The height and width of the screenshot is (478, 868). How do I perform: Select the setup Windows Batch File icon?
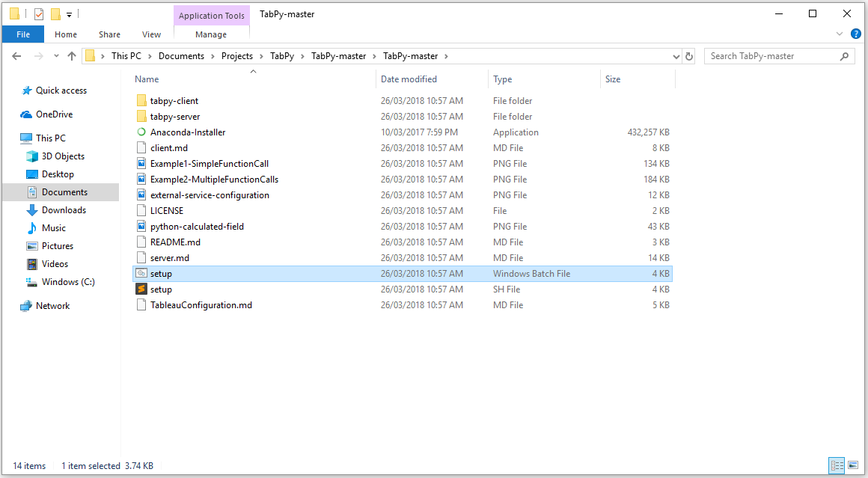(x=141, y=273)
